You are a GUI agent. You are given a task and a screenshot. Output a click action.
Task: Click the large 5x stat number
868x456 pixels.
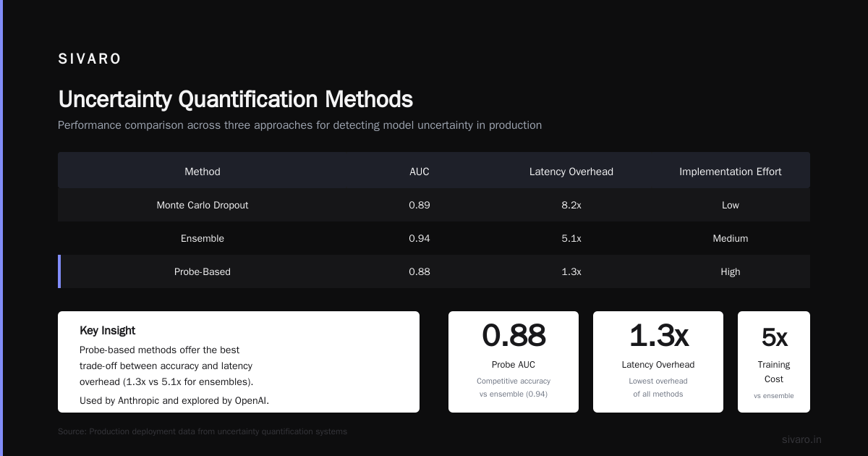[774, 337]
